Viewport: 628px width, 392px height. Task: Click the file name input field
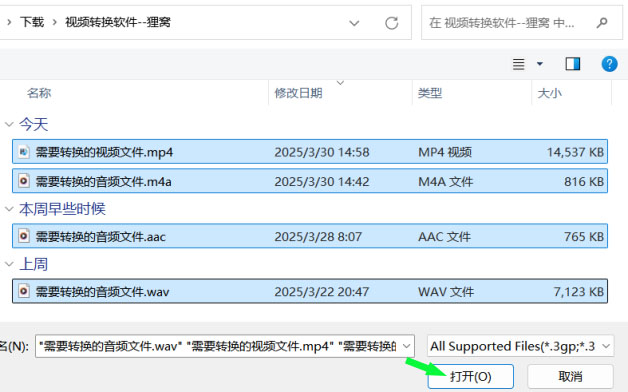[225, 346]
